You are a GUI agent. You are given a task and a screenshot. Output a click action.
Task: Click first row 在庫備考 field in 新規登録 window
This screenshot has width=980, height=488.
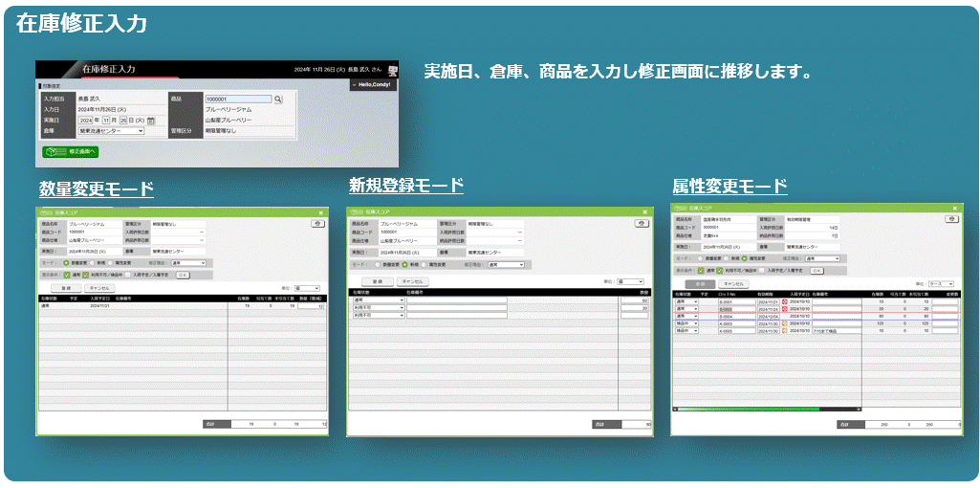coord(457,299)
